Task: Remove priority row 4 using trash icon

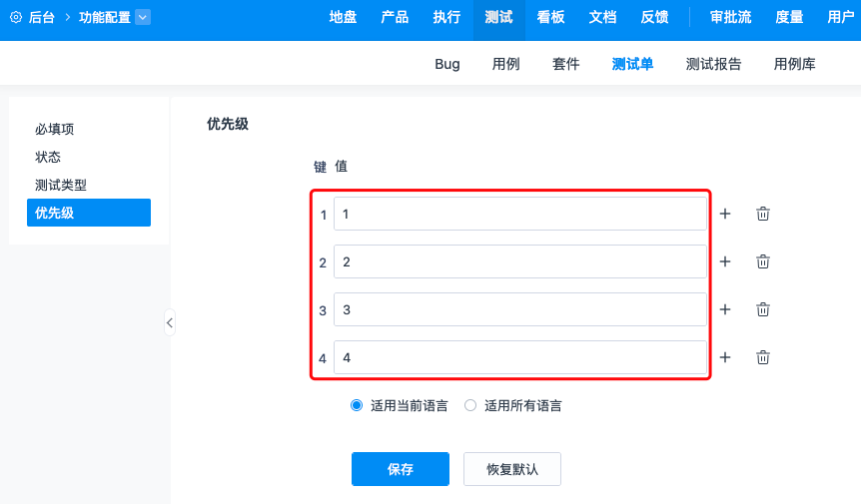Action: [x=763, y=357]
